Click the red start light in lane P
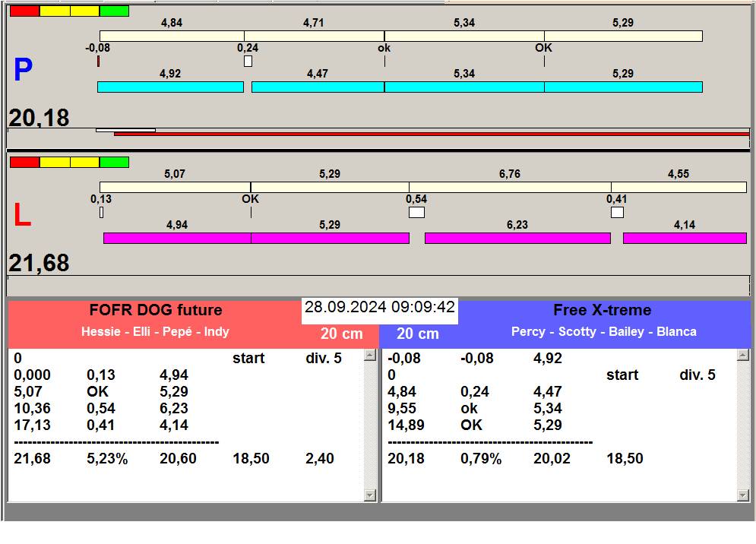 point(24,11)
